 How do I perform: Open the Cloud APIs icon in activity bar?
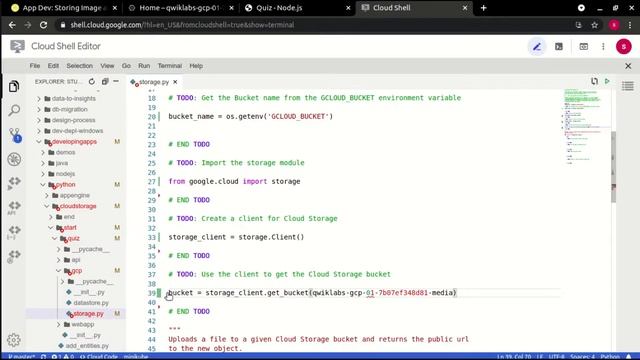pos(14,207)
